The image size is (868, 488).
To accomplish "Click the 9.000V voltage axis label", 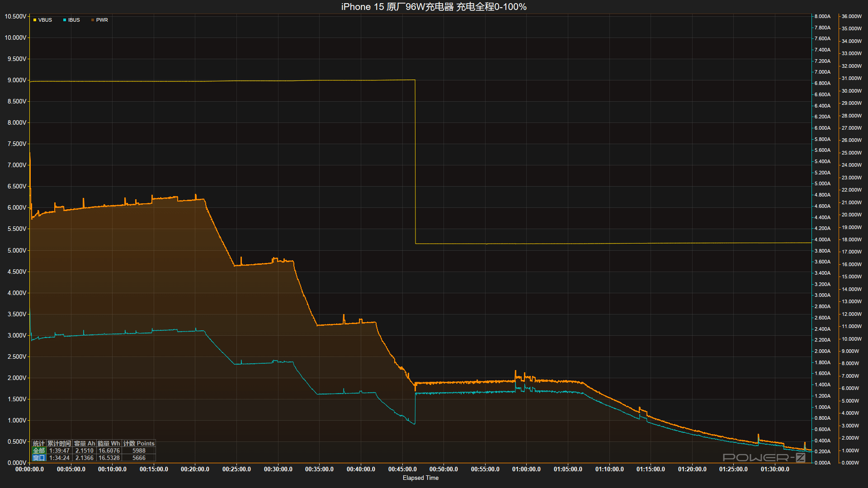I will (17, 80).
